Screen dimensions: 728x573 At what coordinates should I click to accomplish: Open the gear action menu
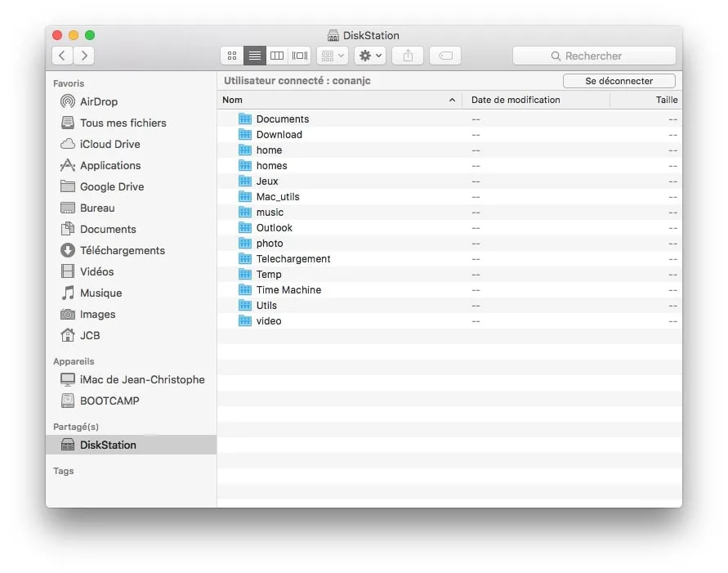tap(370, 56)
